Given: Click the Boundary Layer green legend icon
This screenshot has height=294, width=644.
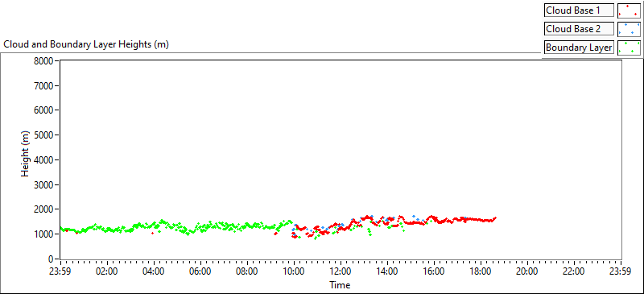Looking at the screenshot, I should [x=629, y=48].
